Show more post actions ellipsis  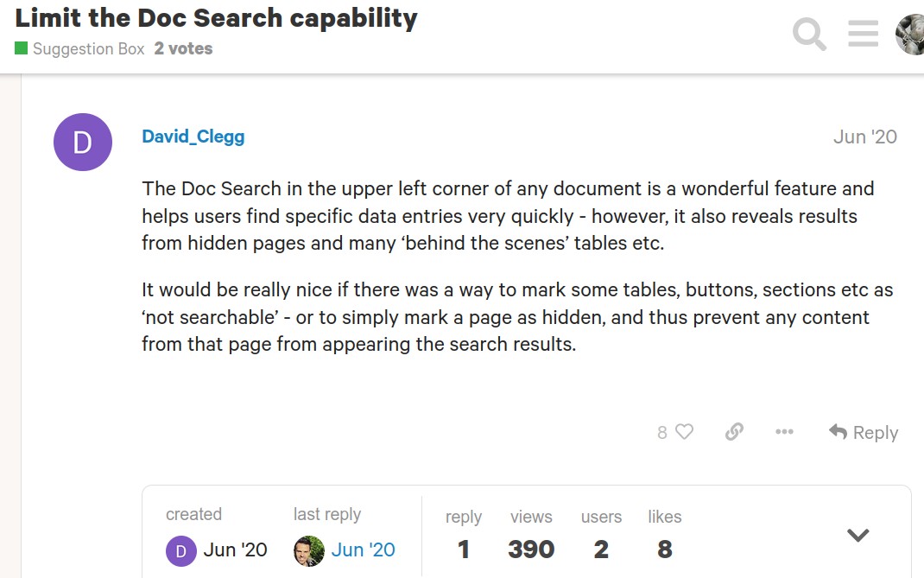click(x=784, y=432)
